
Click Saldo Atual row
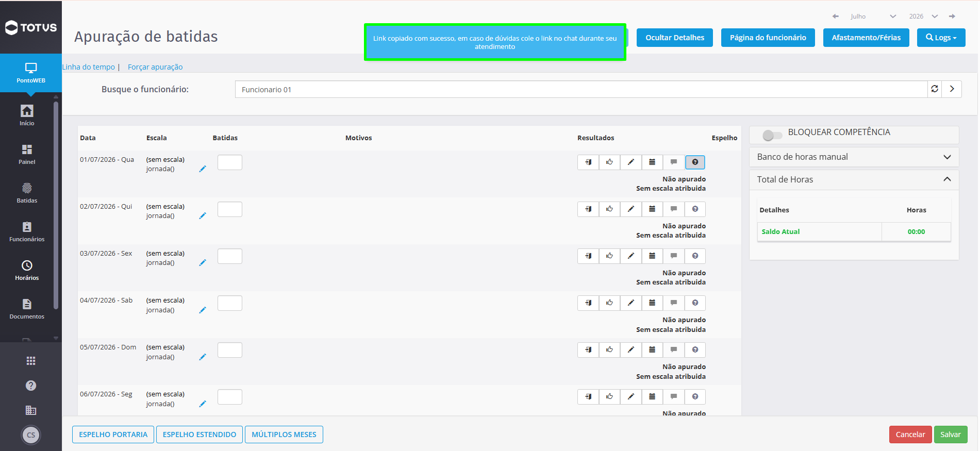pos(854,232)
